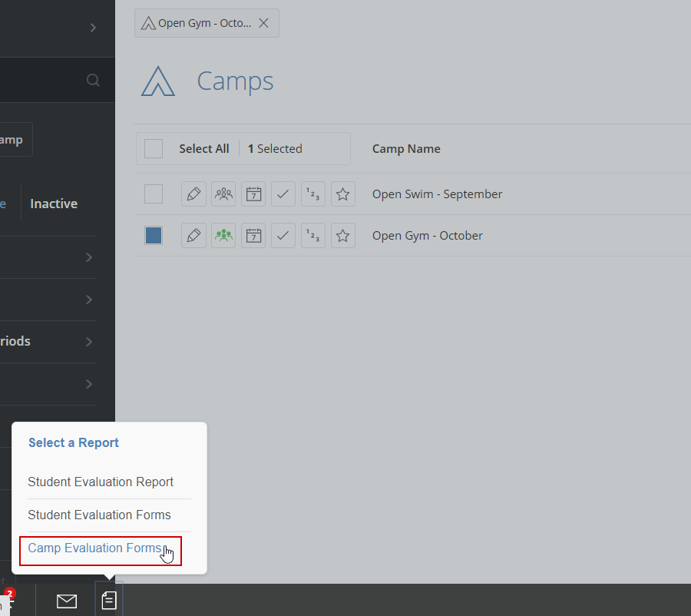Image resolution: width=691 pixels, height=616 pixels.
Task: Click the star icon for Open Swim - September
Action: [343, 194]
